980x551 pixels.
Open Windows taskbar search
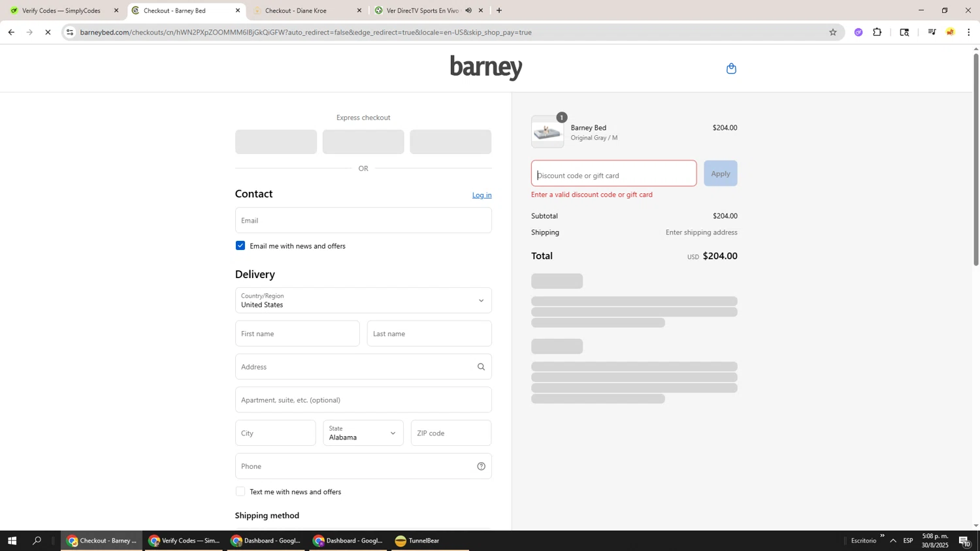tap(37, 541)
